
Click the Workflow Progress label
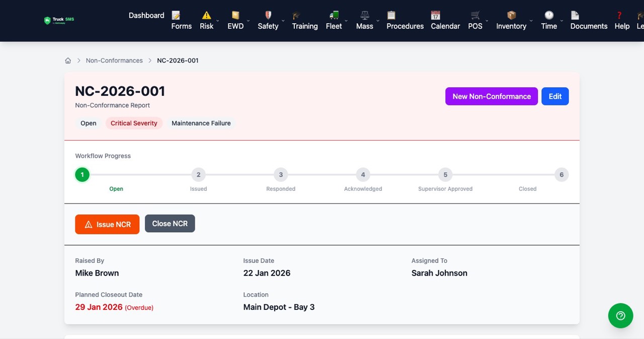(x=103, y=156)
